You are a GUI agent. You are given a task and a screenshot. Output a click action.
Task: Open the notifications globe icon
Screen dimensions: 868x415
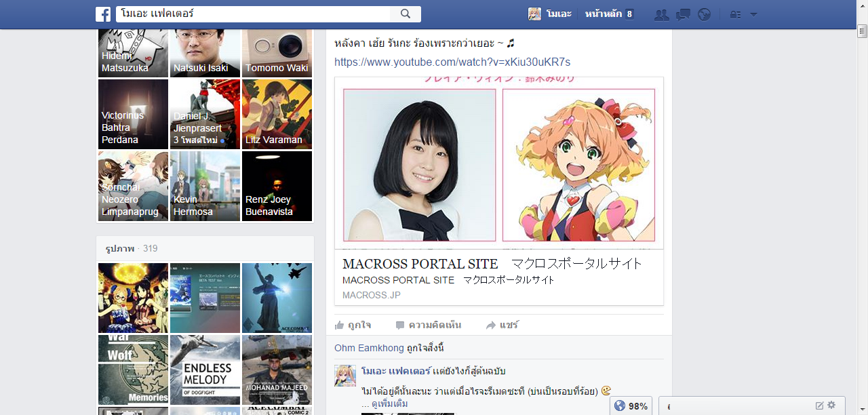[x=705, y=14]
